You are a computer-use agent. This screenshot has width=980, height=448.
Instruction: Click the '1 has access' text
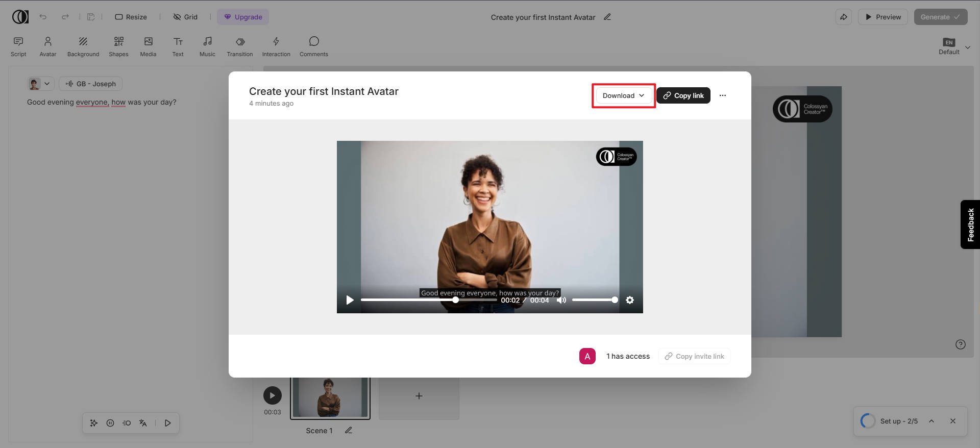click(628, 356)
